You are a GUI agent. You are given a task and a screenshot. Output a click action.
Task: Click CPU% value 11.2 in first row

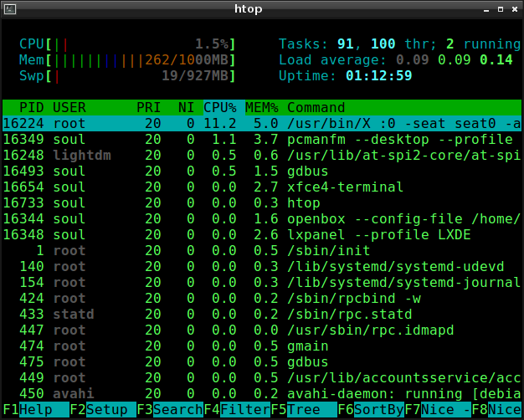220,124
